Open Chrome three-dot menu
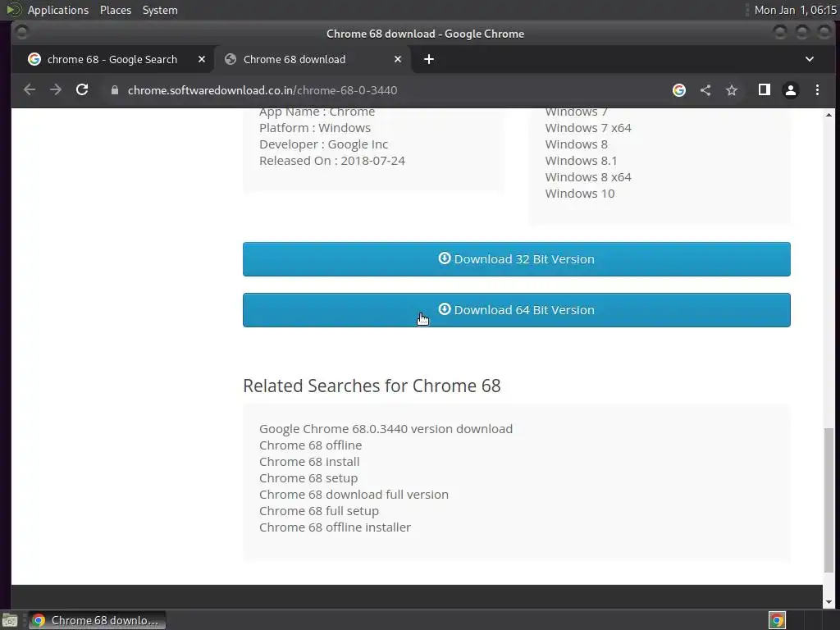Image resolution: width=840 pixels, height=630 pixels. pyautogui.click(x=817, y=90)
